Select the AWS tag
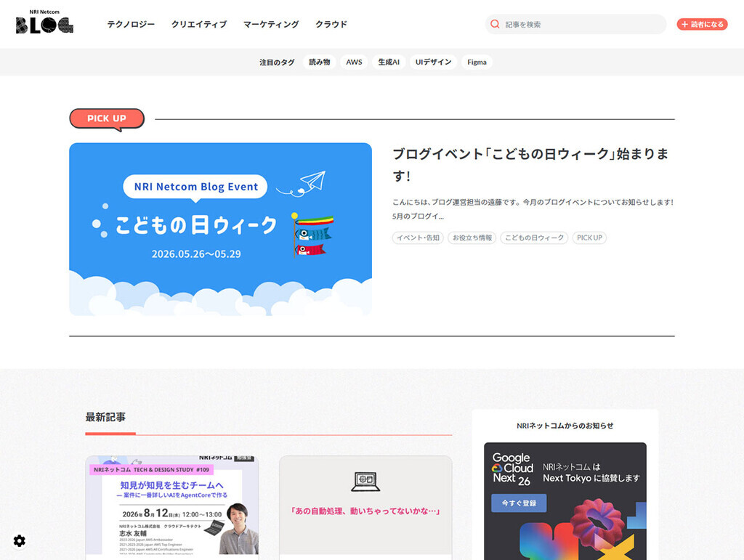Viewport: 744px width, 560px height. click(354, 62)
